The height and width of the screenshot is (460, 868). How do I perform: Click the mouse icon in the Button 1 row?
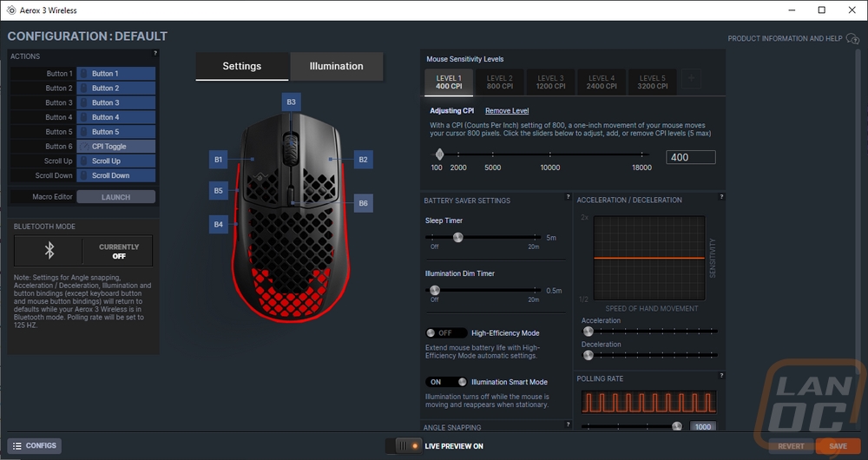pyautogui.click(x=84, y=74)
